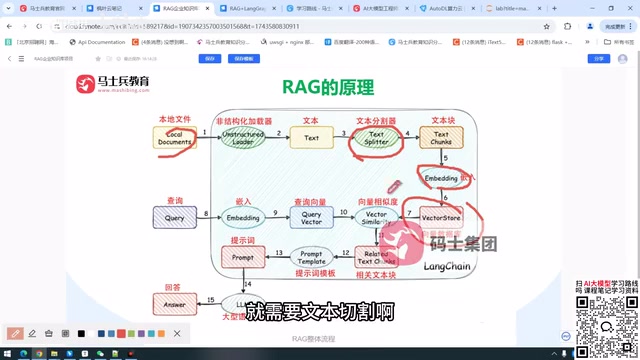Star the RAG note as favorite
The height and width of the screenshot is (360, 640).
[x=98, y=59]
